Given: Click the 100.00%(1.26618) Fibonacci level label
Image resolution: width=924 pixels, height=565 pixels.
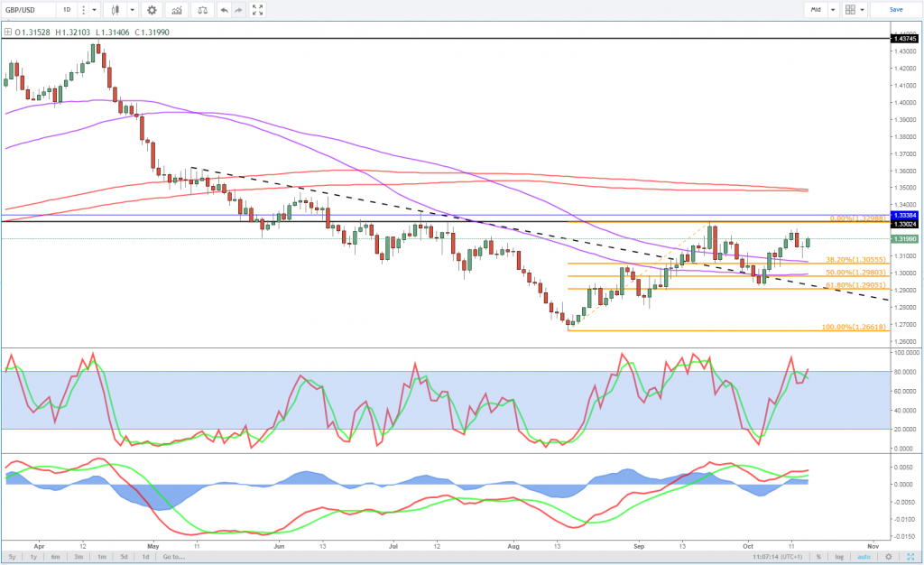Looking at the screenshot, I should coord(854,327).
